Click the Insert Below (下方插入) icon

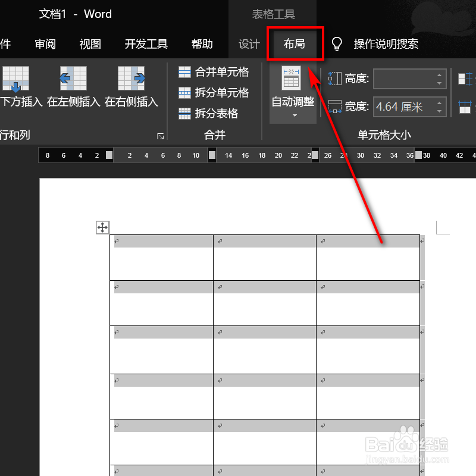pos(16,79)
